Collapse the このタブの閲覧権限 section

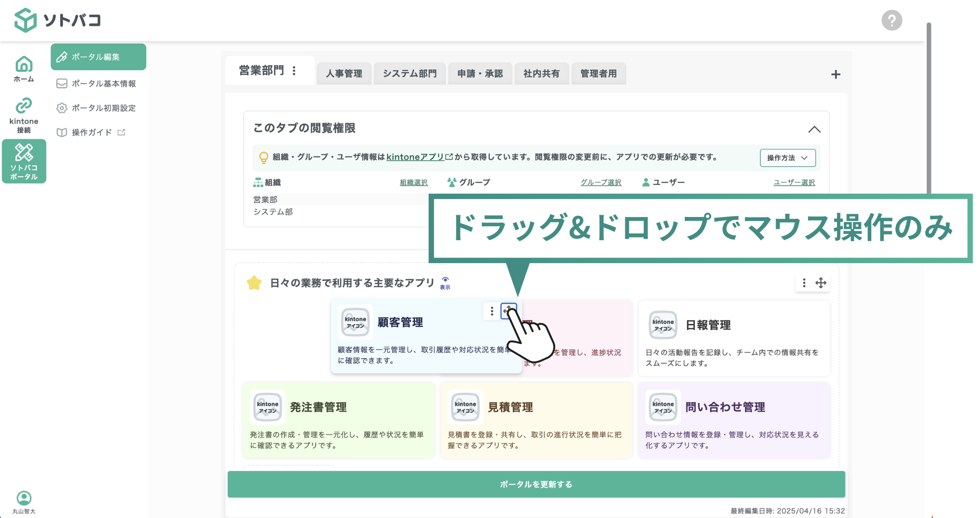[814, 129]
